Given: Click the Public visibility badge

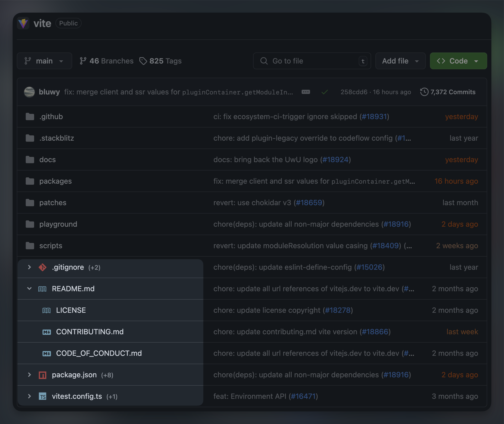Looking at the screenshot, I should coord(69,23).
